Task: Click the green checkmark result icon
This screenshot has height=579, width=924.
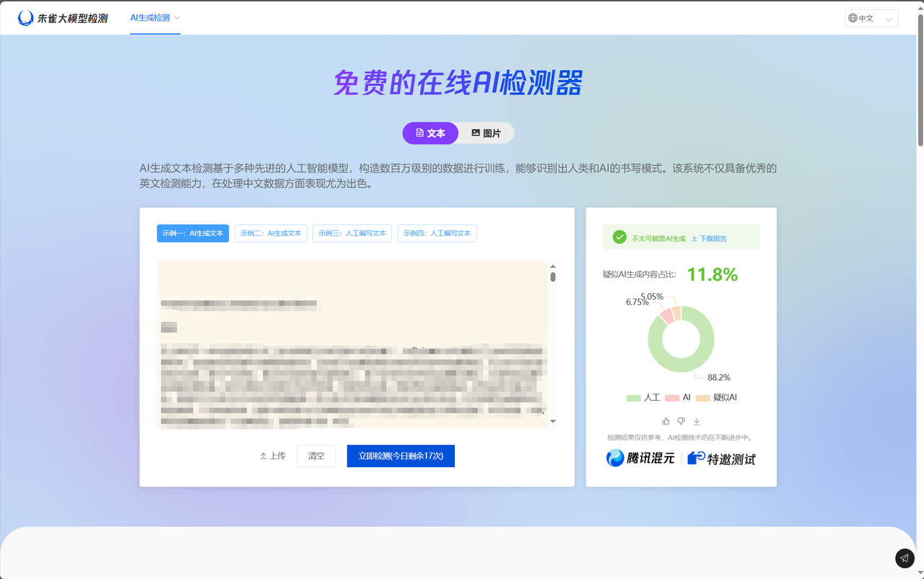Action: 619,237
